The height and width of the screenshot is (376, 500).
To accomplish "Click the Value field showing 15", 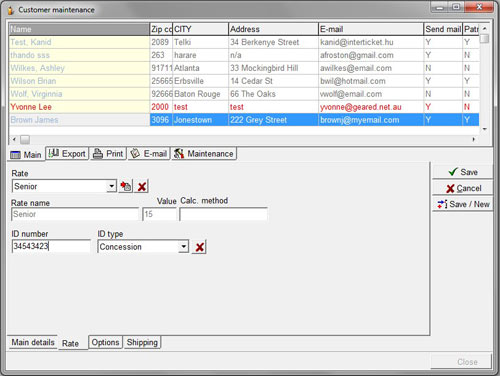I will click(159, 214).
